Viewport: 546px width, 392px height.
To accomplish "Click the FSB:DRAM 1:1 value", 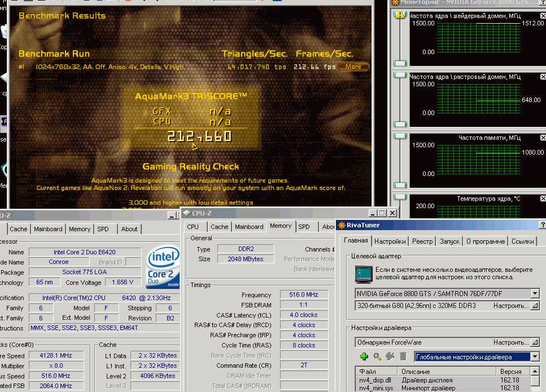I will [304, 305].
